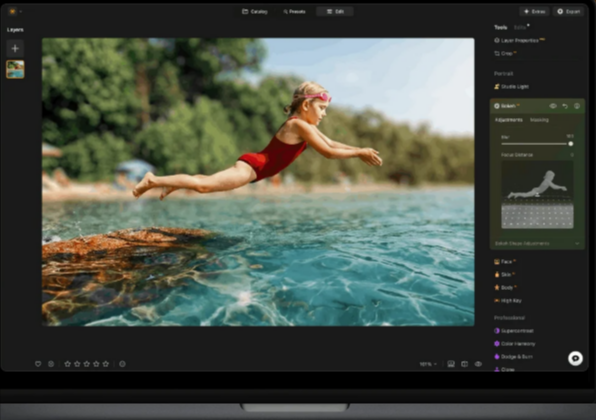Open the Catalog tab
The height and width of the screenshot is (420, 596).
tap(255, 11)
